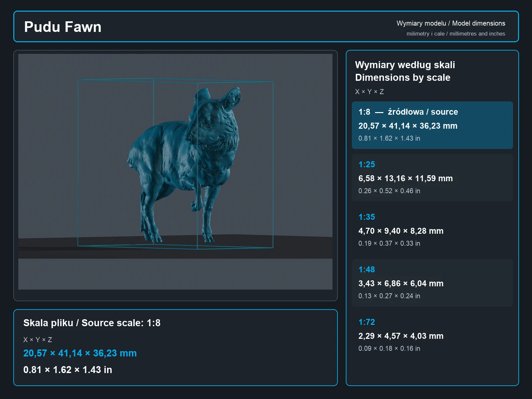532x399 pixels.
Task: Select the '1:8 — źródłowa / source' scale row
Action: tap(432, 125)
